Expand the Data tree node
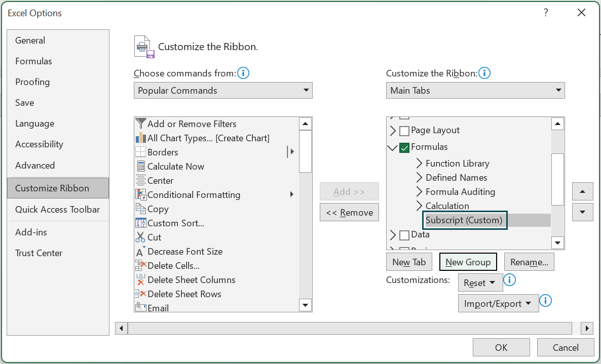The width and height of the screenshot is (601, 364). [x=393, y=234]
